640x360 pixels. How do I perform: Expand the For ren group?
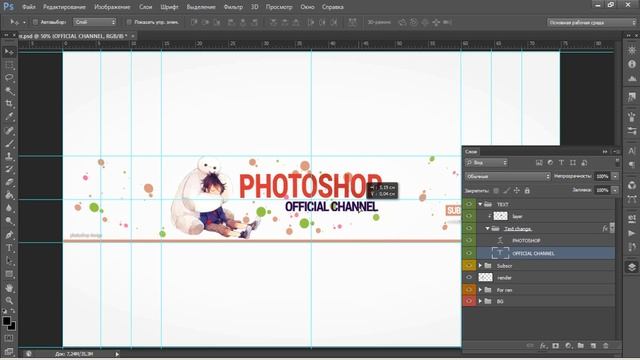(480, 290)
